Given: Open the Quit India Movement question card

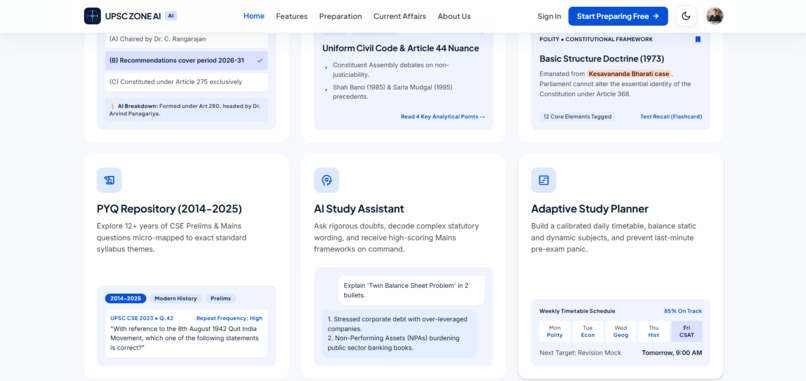Looking at the screenshot, I should coord(186,334).
